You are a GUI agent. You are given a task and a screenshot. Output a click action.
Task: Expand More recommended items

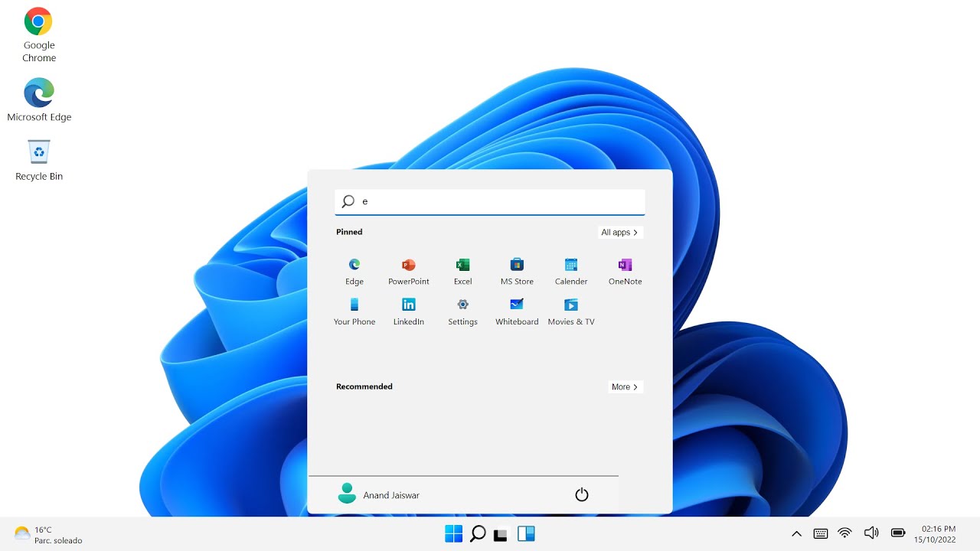point(626,387)
